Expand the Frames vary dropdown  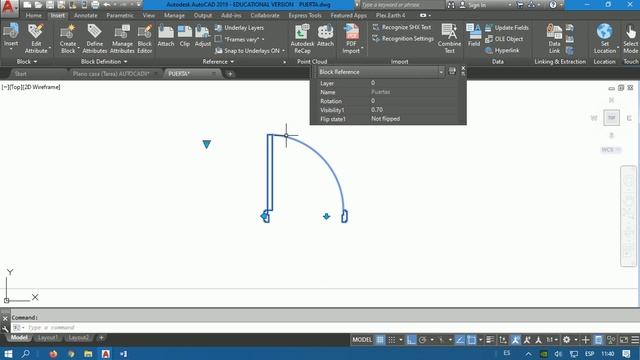tap(263, 40)
